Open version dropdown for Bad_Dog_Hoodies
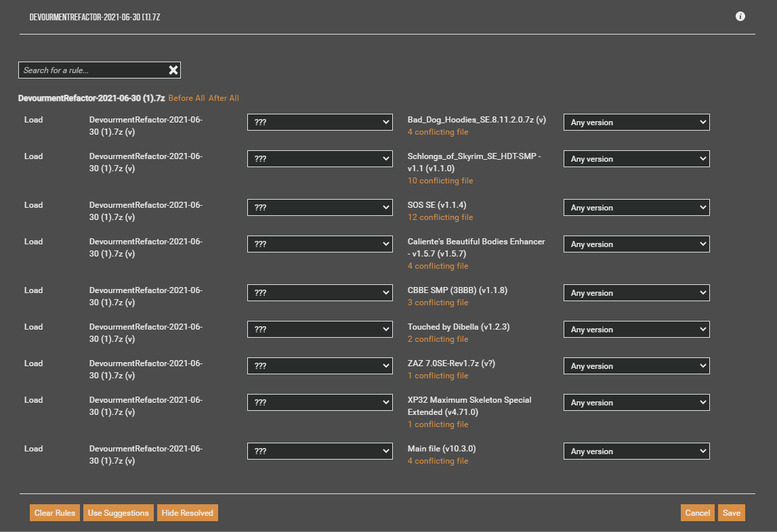 [637, 123]
